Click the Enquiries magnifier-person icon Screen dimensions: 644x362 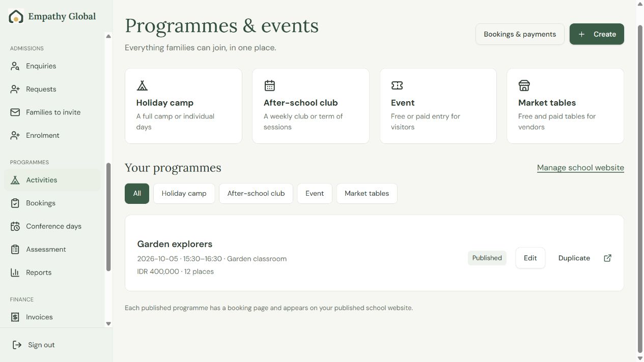pyautogui.click(x=15, y=66)
